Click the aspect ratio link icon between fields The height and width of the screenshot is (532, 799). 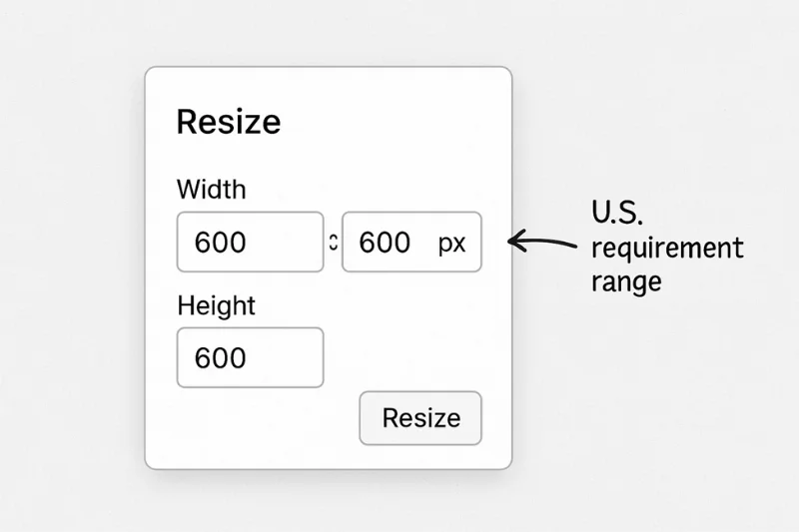click(x=333, y=242)
